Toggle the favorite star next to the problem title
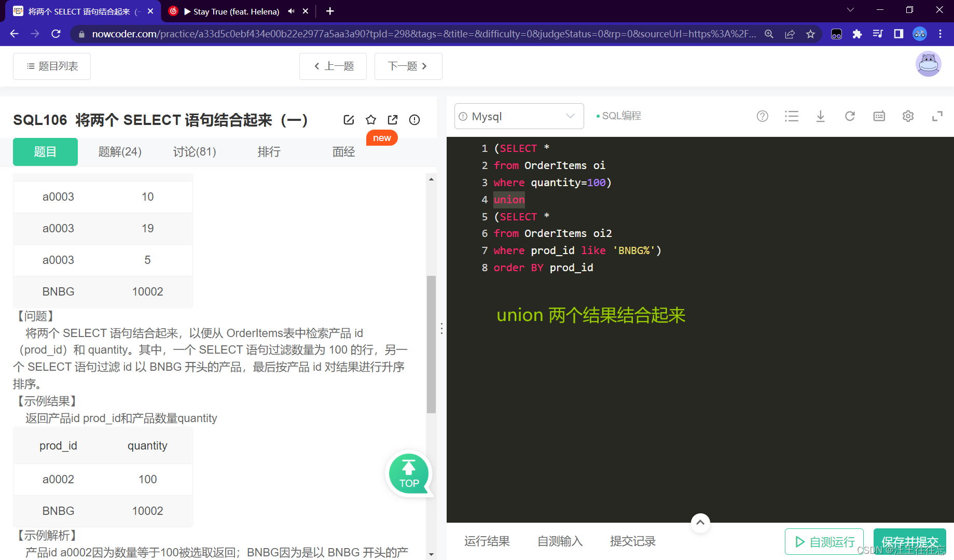954x560 pixels. coord(370,119)
